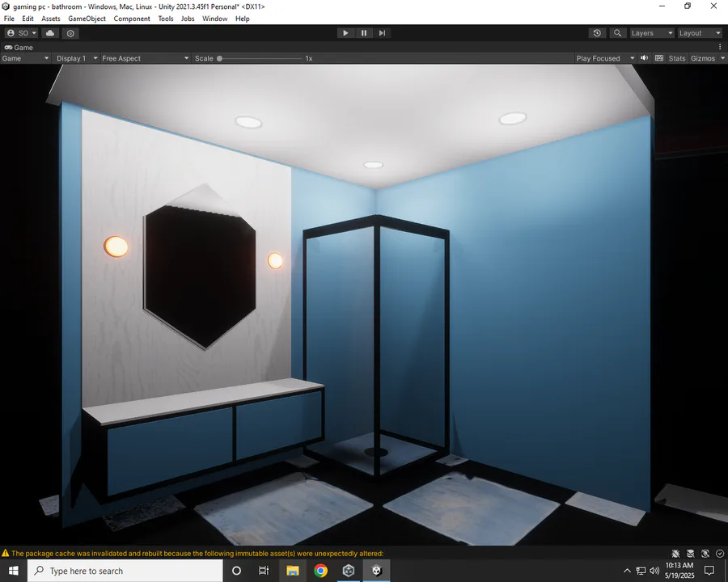Viewport: 728px width, 582px height.
Task: Open the Version Control icon in toolbar
Action: tap(70, 33)
